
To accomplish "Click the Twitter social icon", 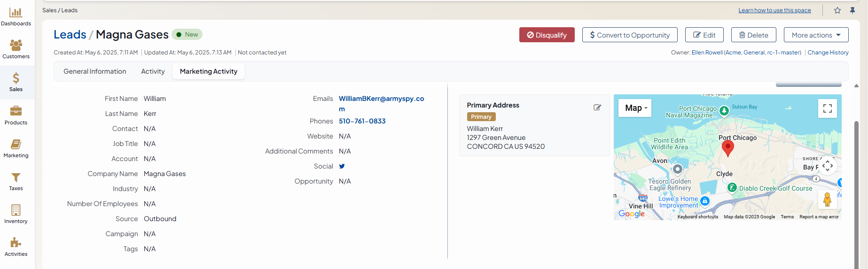I will [342, 166].
